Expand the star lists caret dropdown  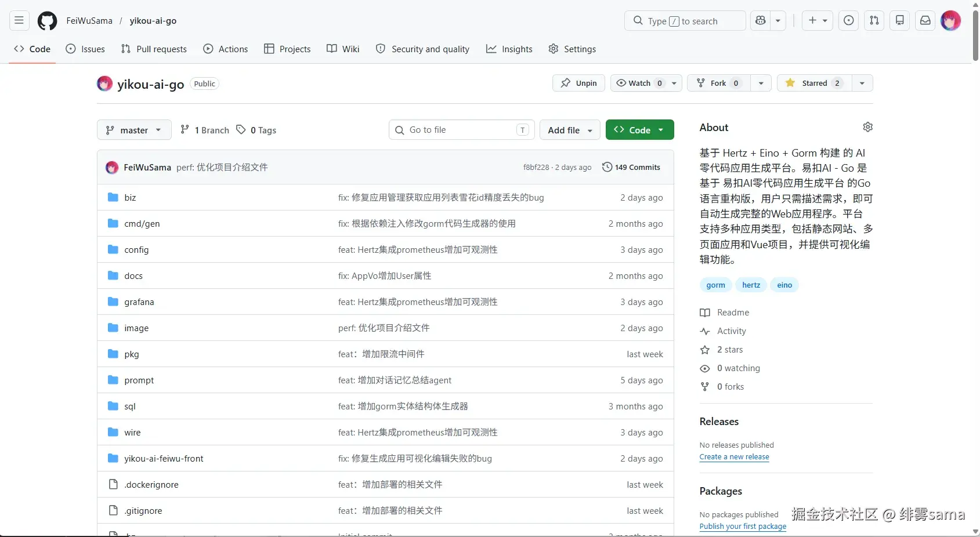862,83
